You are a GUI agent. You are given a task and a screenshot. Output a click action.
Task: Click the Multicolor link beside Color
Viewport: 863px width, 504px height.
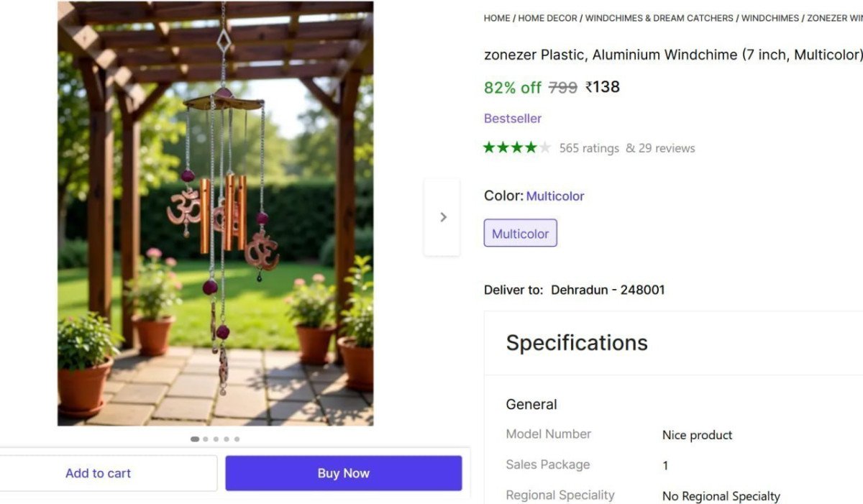point(555,196)
